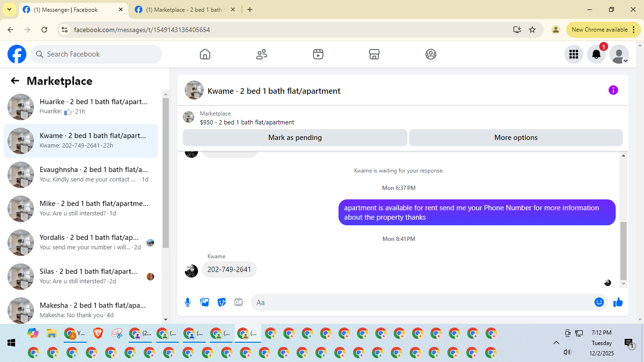Screen dimensions: 644x362
Task: Open the Friends icon in top navigation
Action: [x=262, y=54]
